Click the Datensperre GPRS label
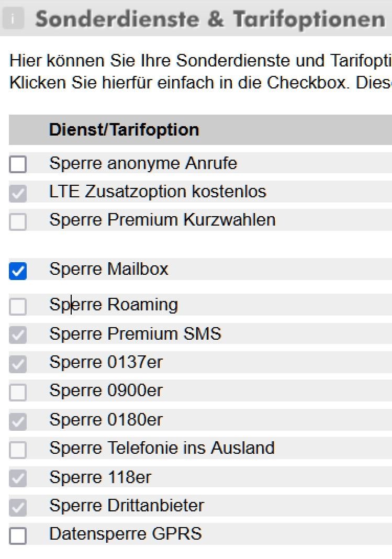 point(126,534)
